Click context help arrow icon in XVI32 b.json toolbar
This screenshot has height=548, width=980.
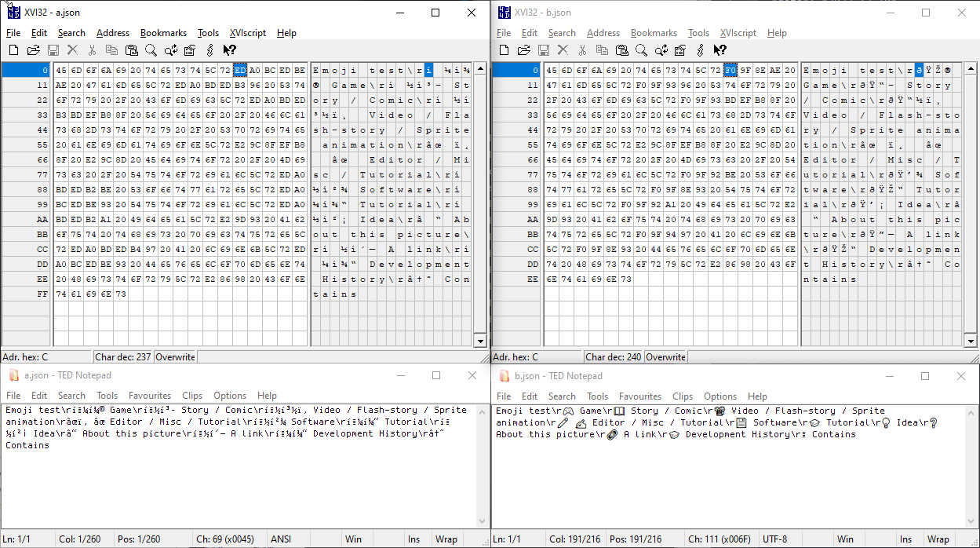click(720, 50)
